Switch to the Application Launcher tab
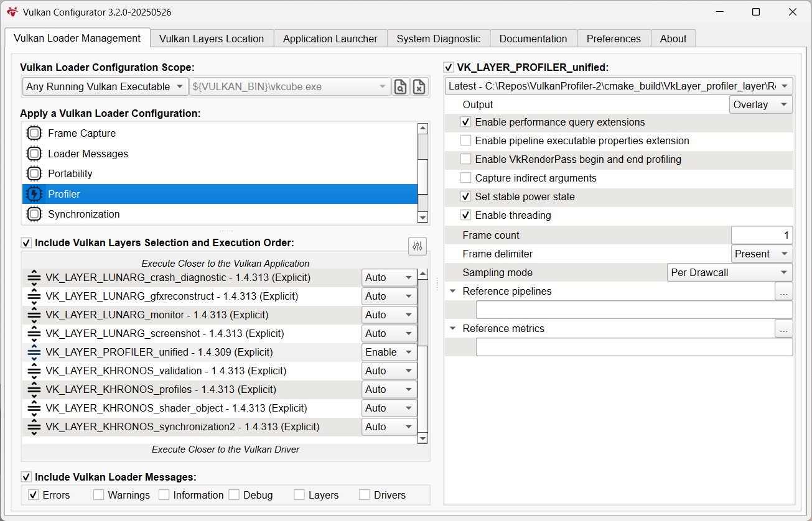Screen dimensions: 812x521 (x=330, y=39)
